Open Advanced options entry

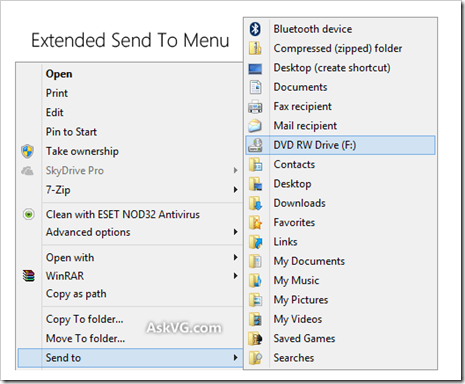tap(88, 232)
